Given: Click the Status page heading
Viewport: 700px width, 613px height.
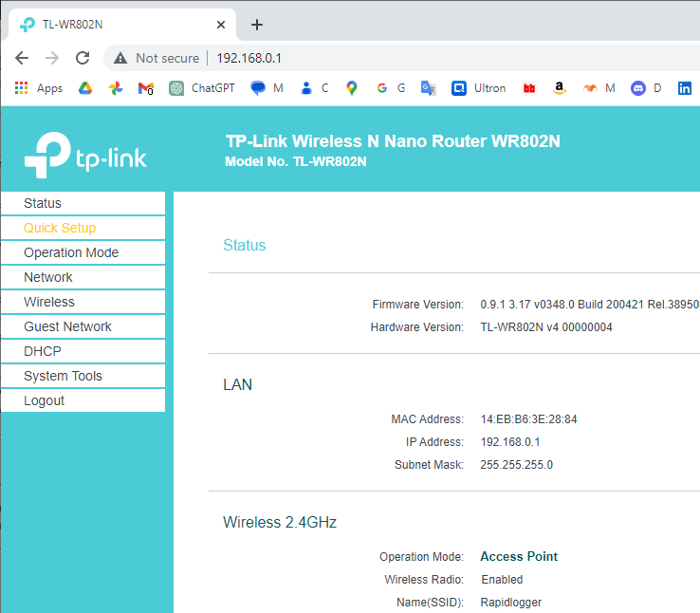Looking at the screenshot, I should click(244, 245).
